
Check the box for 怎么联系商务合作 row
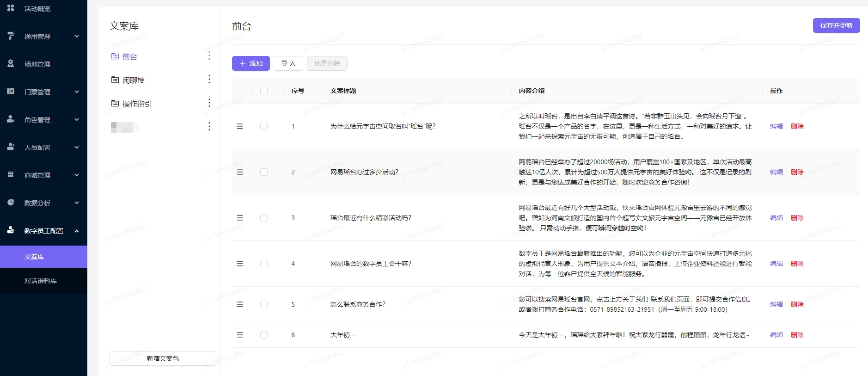(264, 304)
